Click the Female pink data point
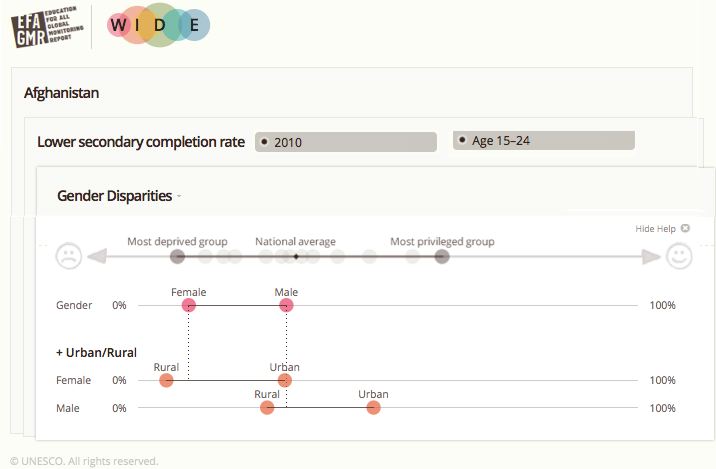 pos(189,306)
